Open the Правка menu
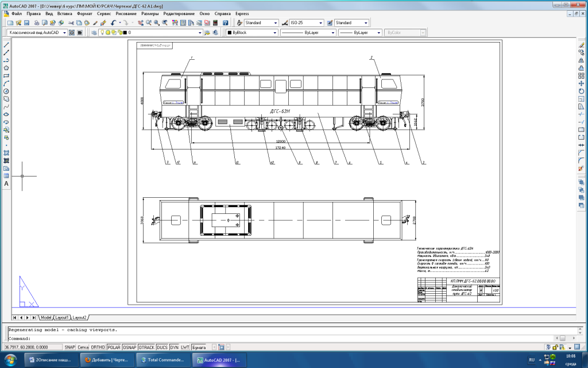 [x=33, y=14]
